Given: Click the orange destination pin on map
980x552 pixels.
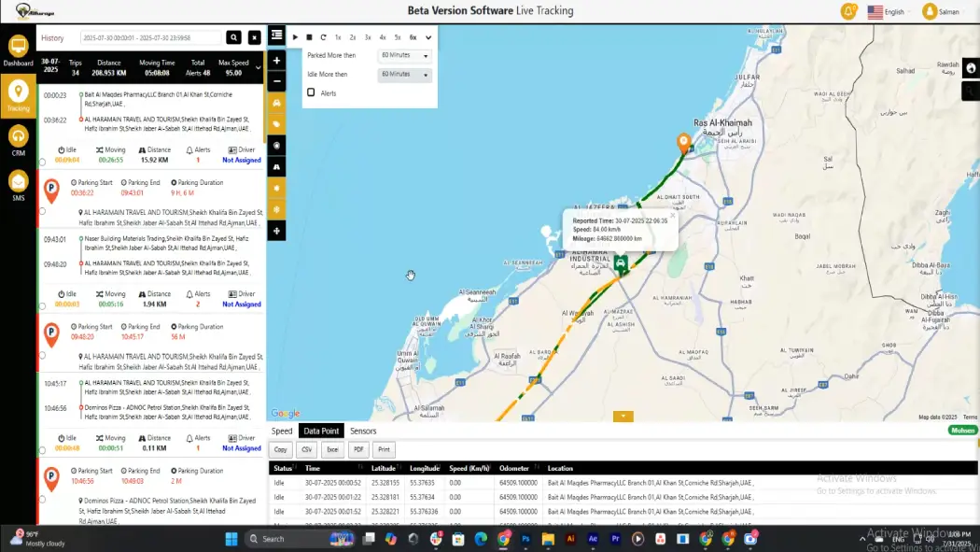Looking at the screenshot, I should [x=684, y=143].
